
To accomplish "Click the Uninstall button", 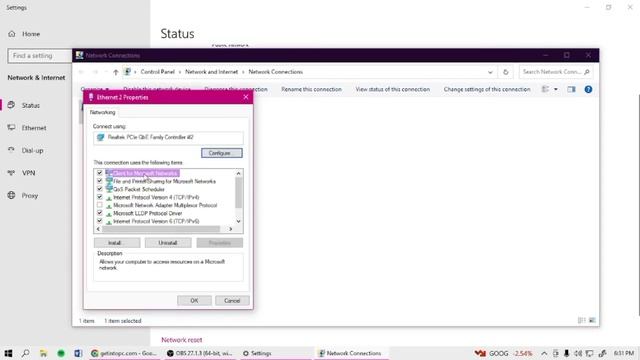I will (x=168, y=243).
